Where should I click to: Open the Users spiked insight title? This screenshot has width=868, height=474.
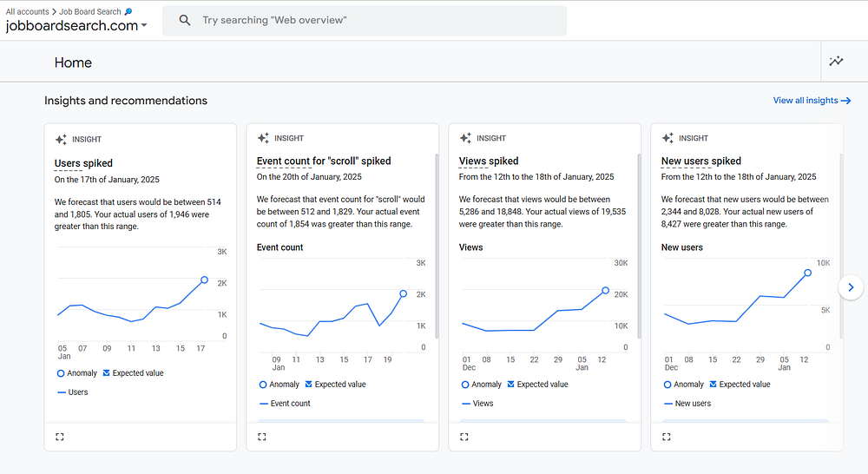83,163
